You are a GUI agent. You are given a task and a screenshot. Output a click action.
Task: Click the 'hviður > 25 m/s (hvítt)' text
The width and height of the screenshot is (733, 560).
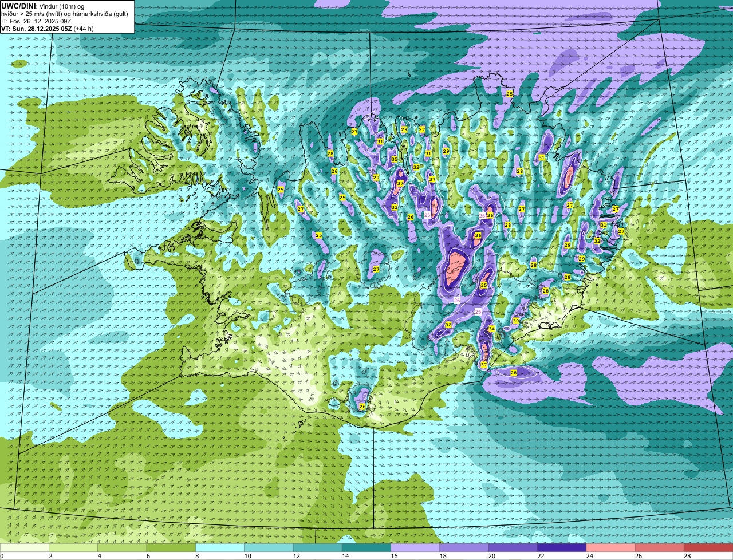33,13
